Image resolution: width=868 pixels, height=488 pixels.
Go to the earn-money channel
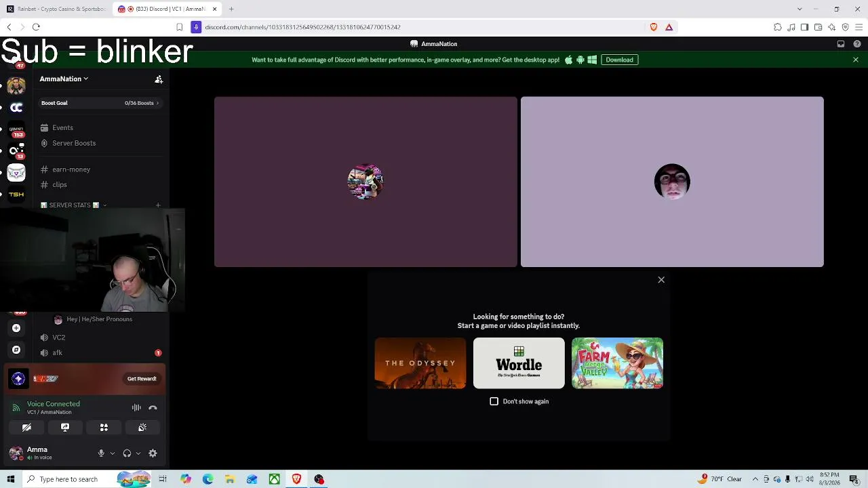tap(100, 169)
